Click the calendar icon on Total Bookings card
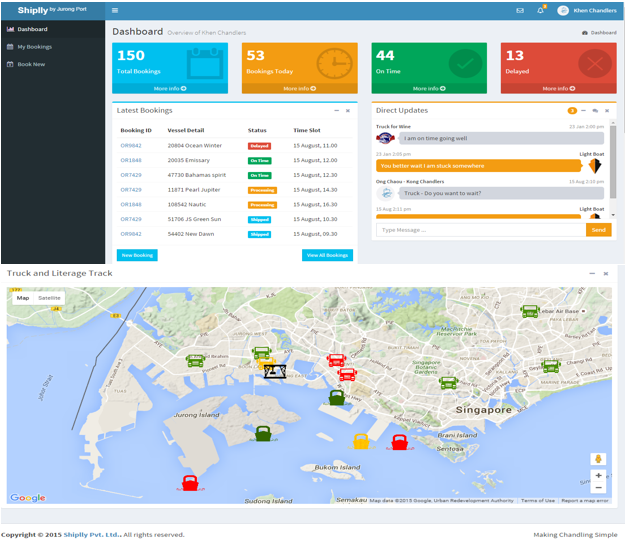This screenshot has height=541, width=625. [205, 63]
